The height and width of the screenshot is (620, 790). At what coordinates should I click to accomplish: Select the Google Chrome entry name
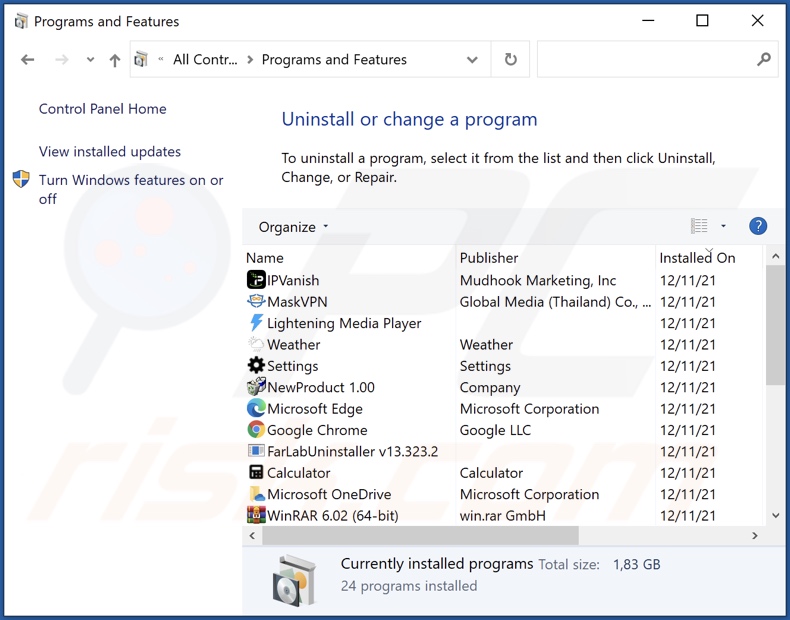[x=317, y=430]
